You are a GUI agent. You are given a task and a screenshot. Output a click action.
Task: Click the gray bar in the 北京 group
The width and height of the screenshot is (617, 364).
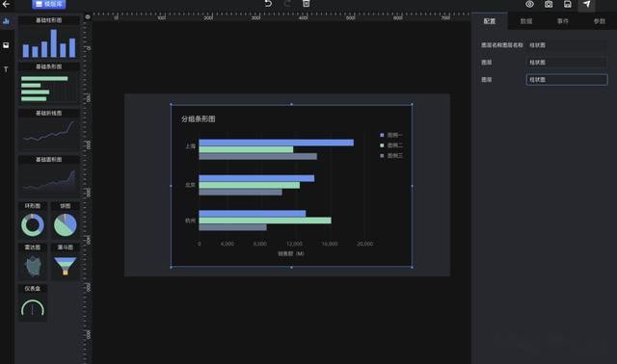240,193
